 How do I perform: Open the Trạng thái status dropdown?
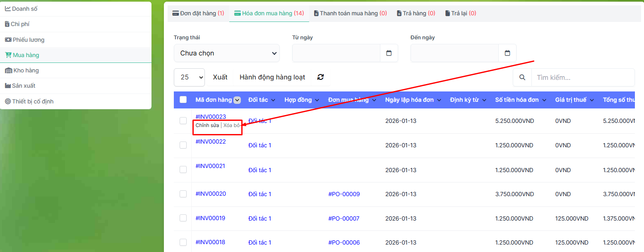227,53
